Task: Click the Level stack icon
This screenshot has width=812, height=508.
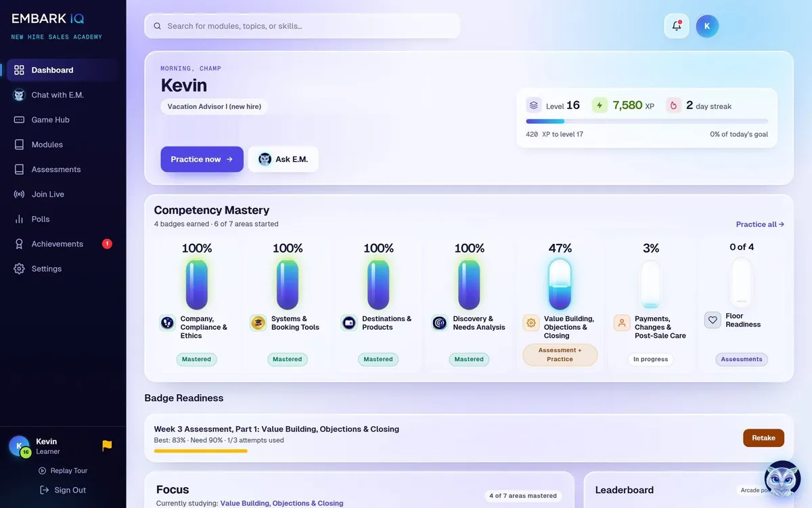Action: click(x=534, y=105)
